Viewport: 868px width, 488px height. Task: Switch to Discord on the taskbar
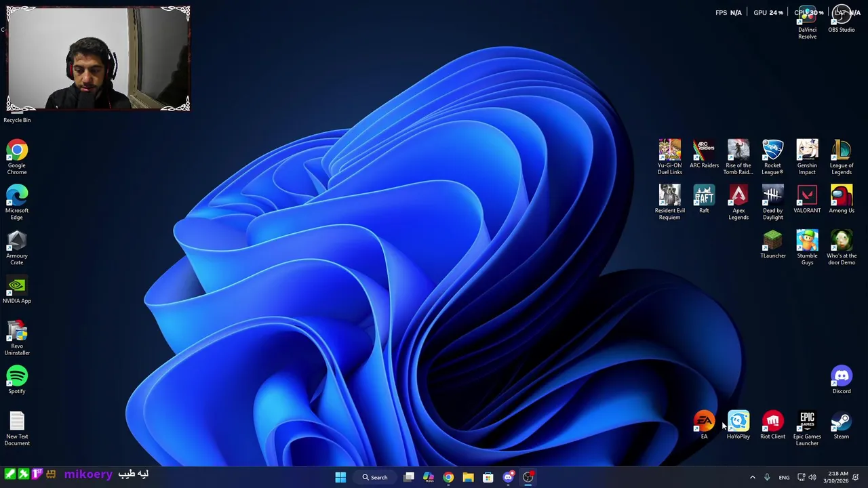coord(508,477)
